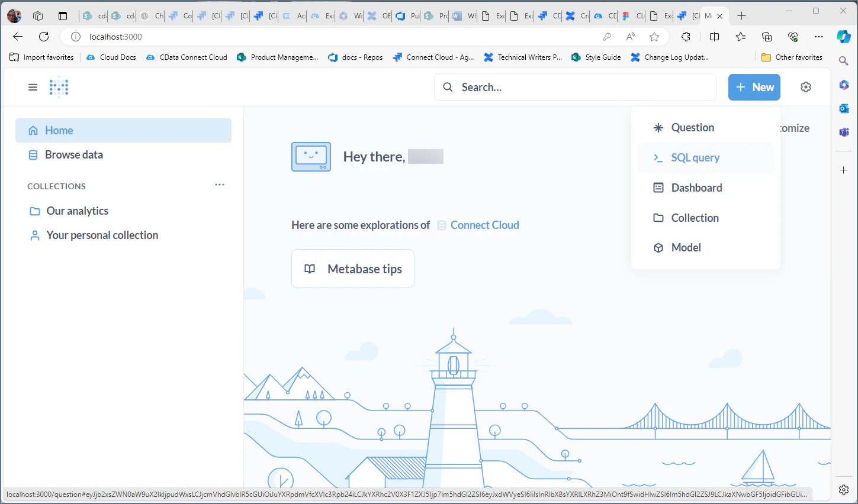Open the Connect Cloud link
858x504 pixels.
[x=484, y=225]
